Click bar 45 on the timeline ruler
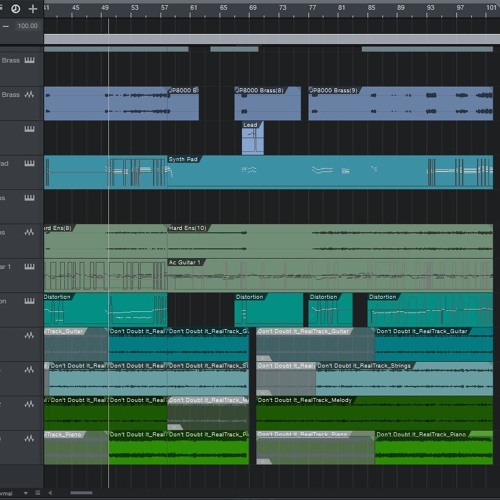Screen dimensions: 500x500 76,8
